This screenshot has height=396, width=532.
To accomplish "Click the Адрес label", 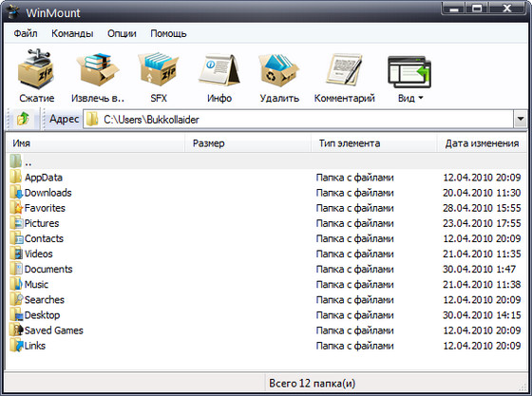I will click(x=65, y=119).
